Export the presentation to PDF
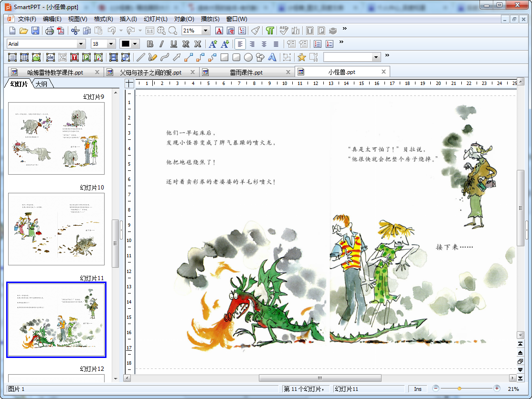The width and height of the screenshot is (532, 399). coord(61,31)
